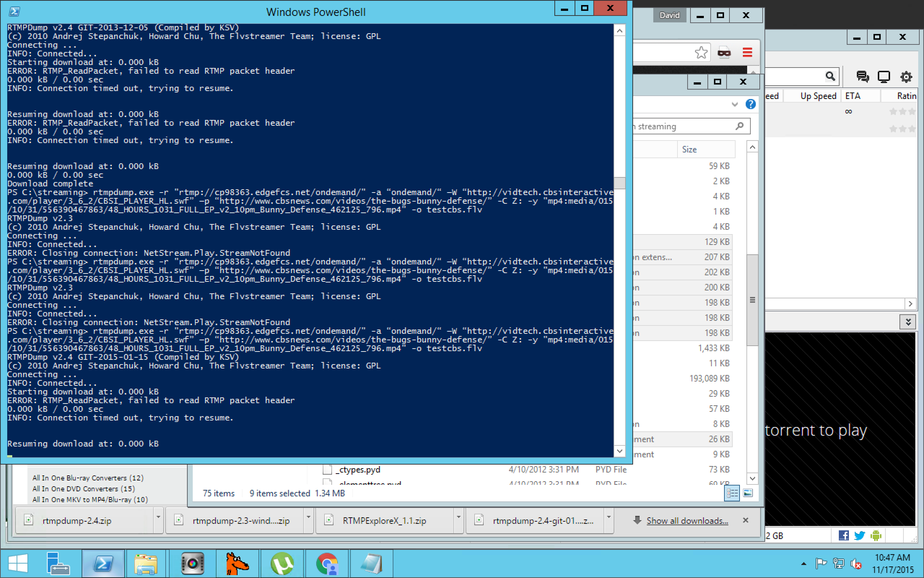Open rtmpdump-2.3-wind....zip download item
The height and width of the screenshot is (578, 924).
235,520
